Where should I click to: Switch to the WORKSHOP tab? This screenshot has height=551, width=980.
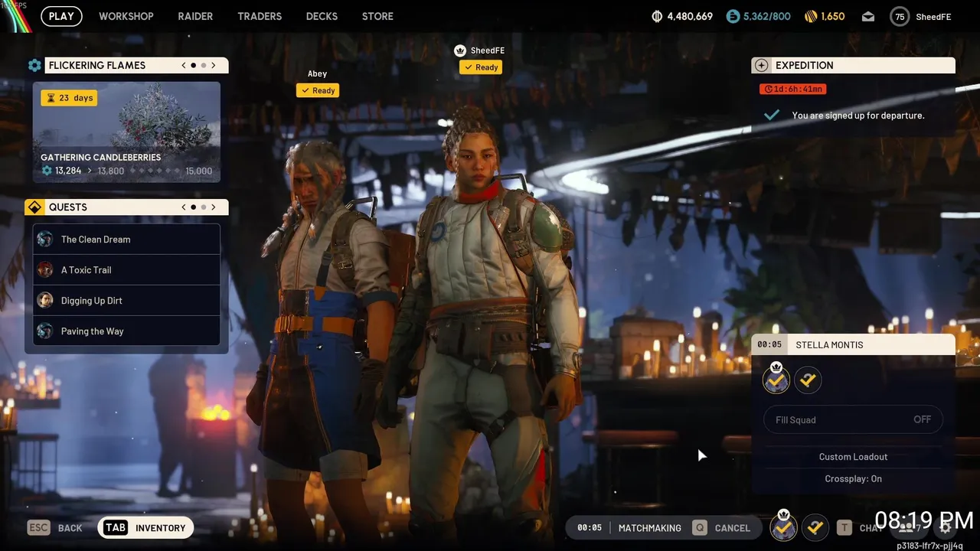point(126,16)
